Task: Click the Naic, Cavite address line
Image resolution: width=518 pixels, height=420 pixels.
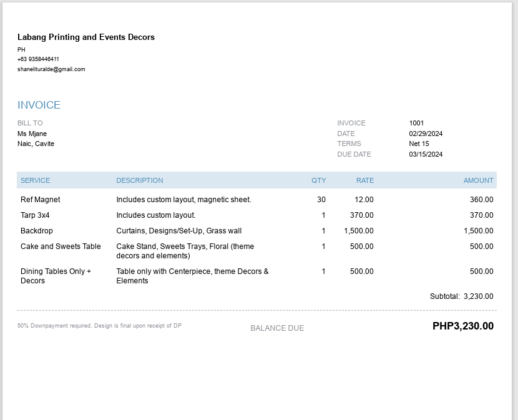Action: click(x=36, y=144)
